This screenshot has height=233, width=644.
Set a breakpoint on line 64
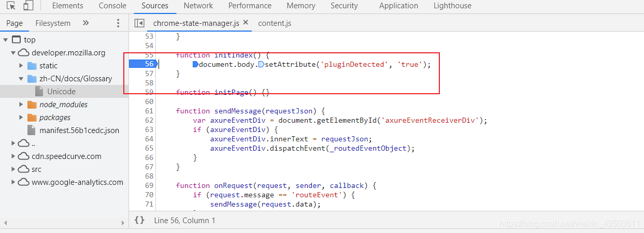pyautogui.click(x=149, y=139)
